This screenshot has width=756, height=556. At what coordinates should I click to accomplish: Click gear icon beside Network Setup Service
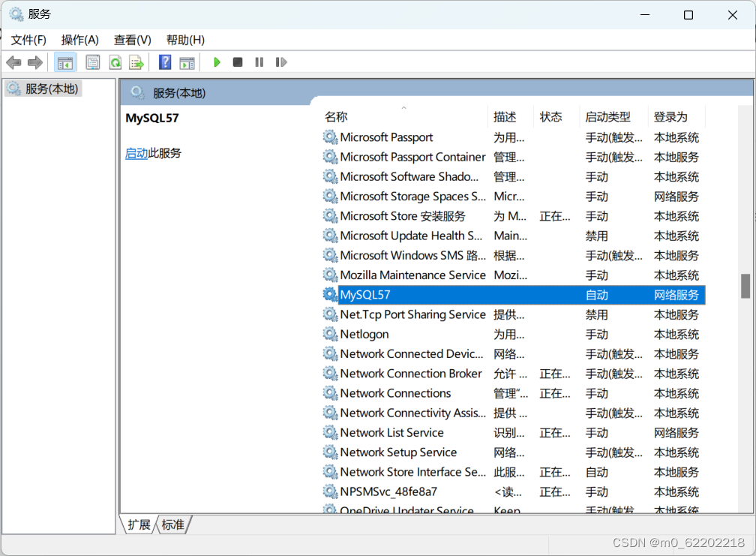pos(330,452)
